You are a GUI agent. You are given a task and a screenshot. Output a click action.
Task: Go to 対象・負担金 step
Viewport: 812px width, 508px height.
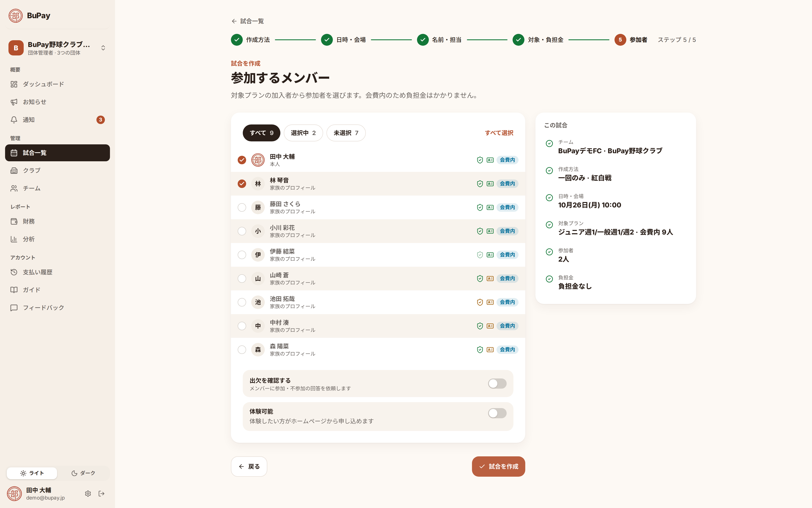pos(538,40)
